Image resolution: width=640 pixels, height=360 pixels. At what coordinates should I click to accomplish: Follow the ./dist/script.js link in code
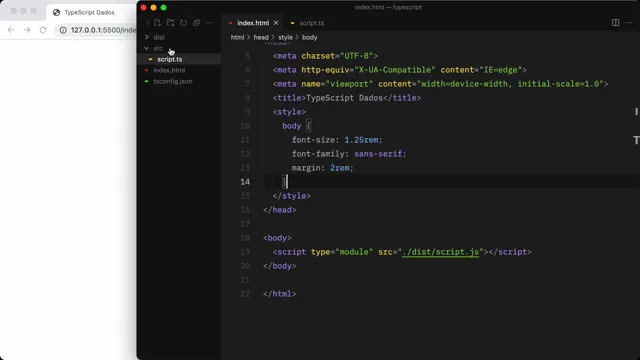(440, 252)
